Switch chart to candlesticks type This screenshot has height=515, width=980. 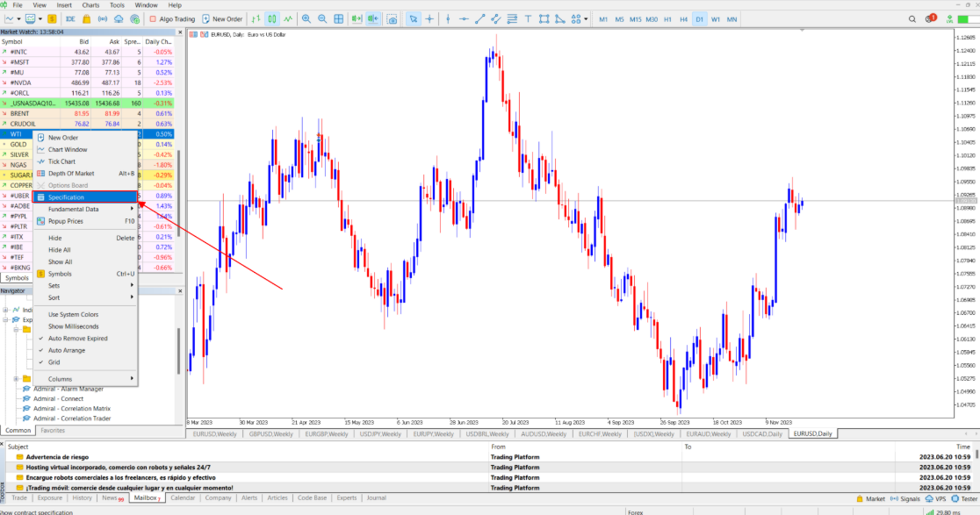(272, 19)
